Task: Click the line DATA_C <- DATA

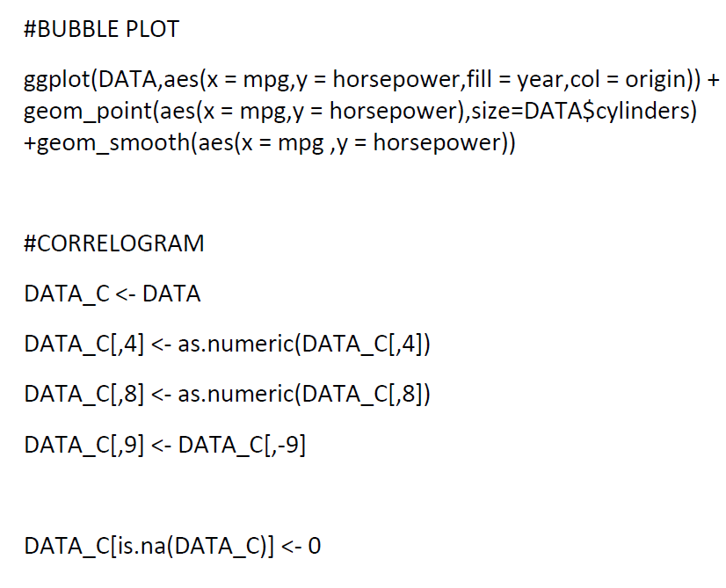Action: pos(112,294)
